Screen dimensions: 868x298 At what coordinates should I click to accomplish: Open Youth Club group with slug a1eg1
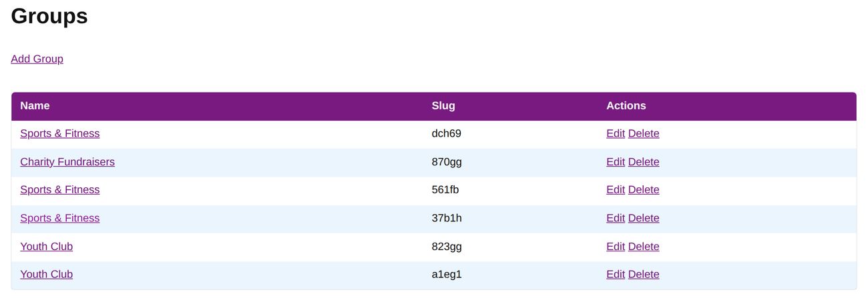(46, 275)
